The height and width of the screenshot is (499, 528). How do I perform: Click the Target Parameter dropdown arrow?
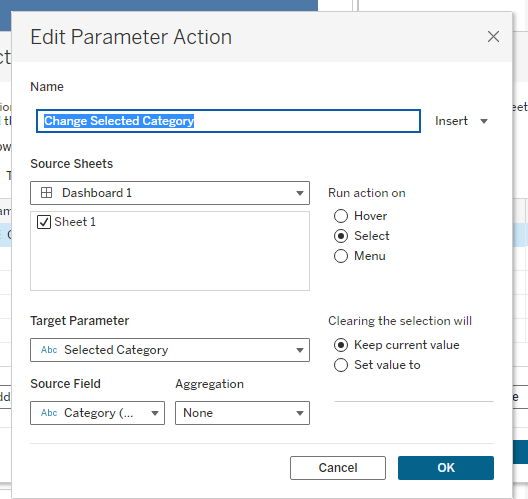[300, 351]
